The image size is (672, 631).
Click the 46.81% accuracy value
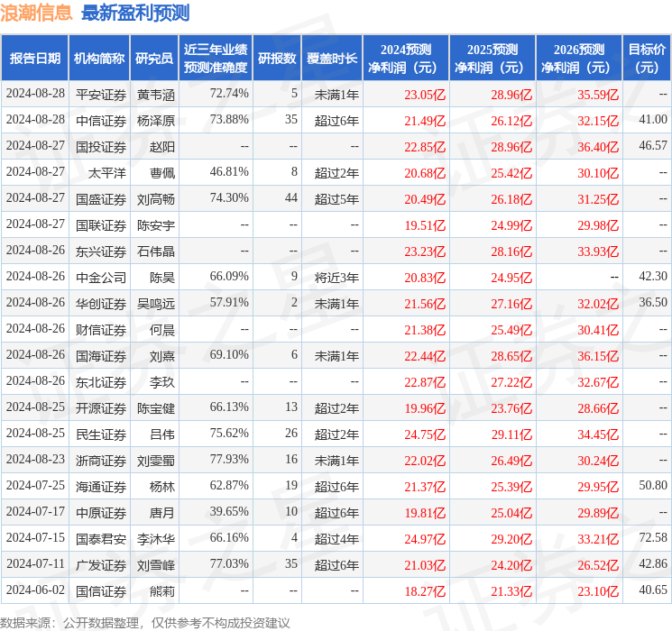coord(229,171)
